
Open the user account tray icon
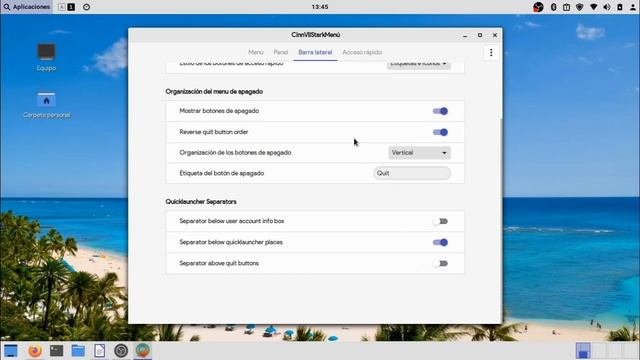click(633, 7)
